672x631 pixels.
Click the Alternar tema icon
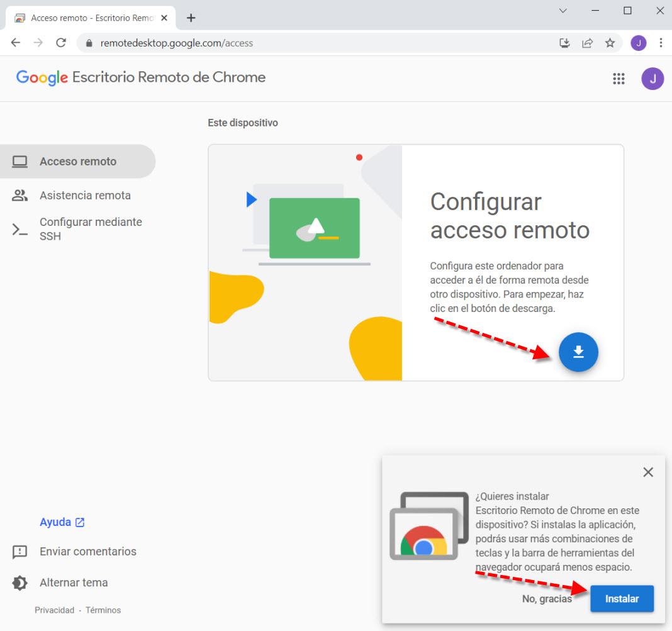tap(20, 583)
